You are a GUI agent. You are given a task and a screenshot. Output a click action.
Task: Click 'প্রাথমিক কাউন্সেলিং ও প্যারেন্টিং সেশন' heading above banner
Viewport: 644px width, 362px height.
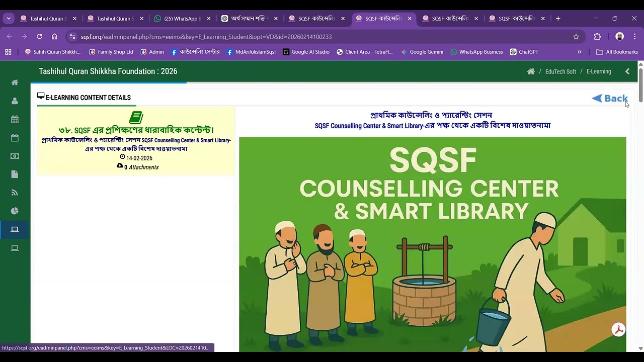[431, 115]
